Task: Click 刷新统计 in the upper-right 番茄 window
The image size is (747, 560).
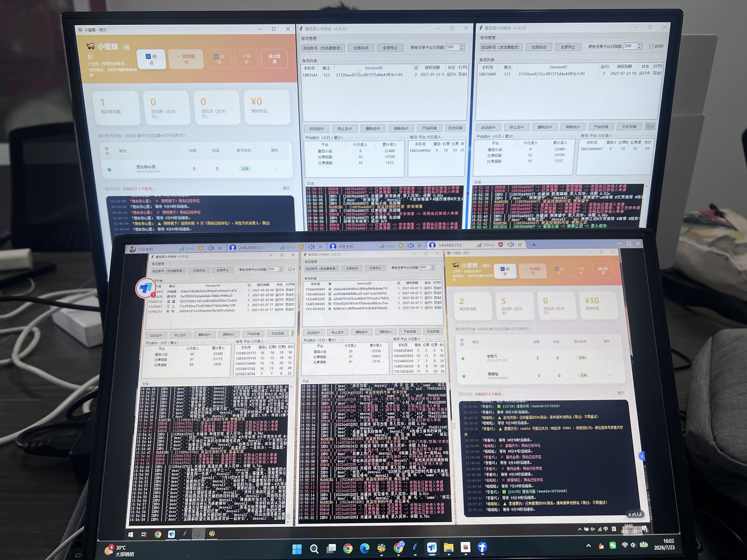Action: (x=573, y=127)
